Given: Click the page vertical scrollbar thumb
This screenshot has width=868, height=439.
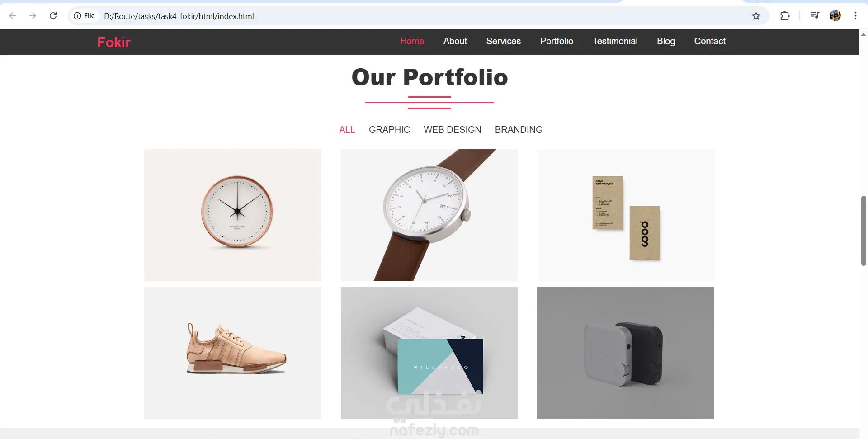Looking at the screenshot, I should tap(863, 231).
